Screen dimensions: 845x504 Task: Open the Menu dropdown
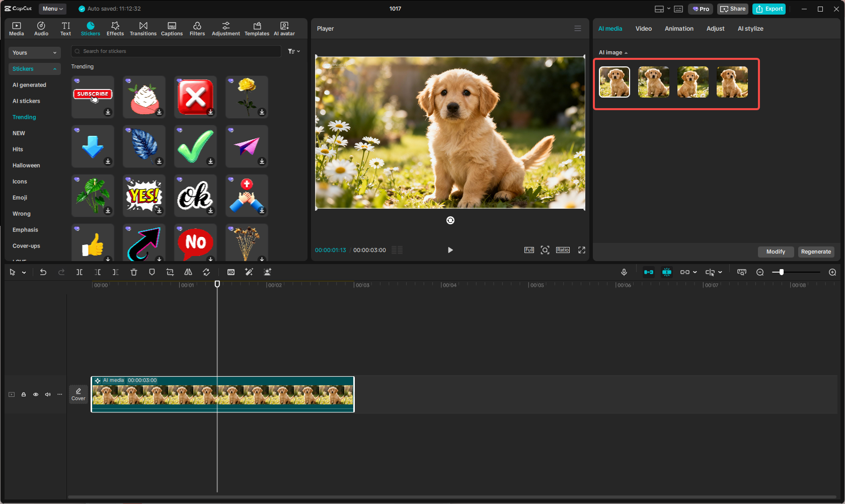(52, 9)
